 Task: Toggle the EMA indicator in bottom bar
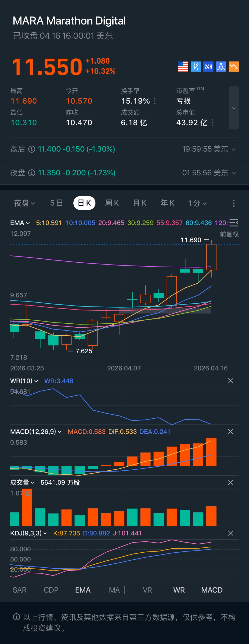coord(83,590)
